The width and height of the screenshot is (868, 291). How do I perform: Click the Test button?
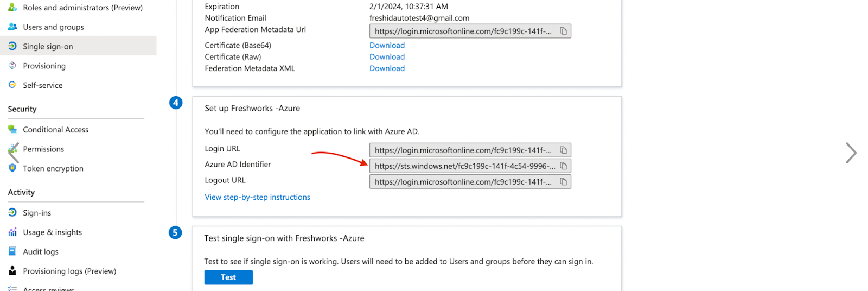(228, 277)
